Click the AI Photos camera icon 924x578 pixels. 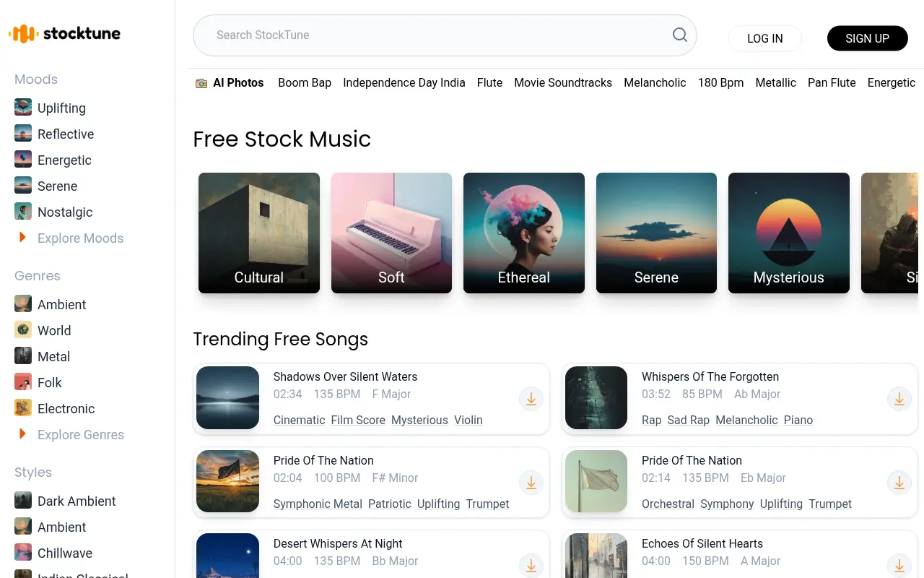(x=201, y=82)
